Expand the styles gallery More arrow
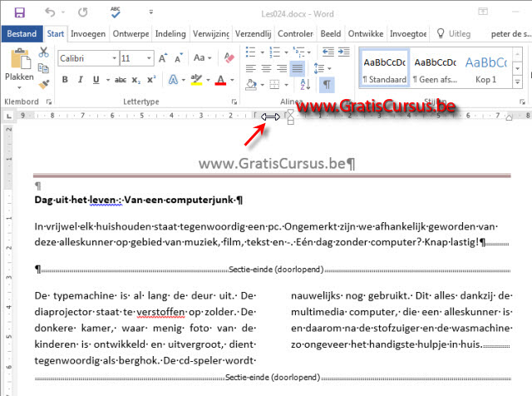The width and height of the screenshot is (532, 396). tap(517, 82)
